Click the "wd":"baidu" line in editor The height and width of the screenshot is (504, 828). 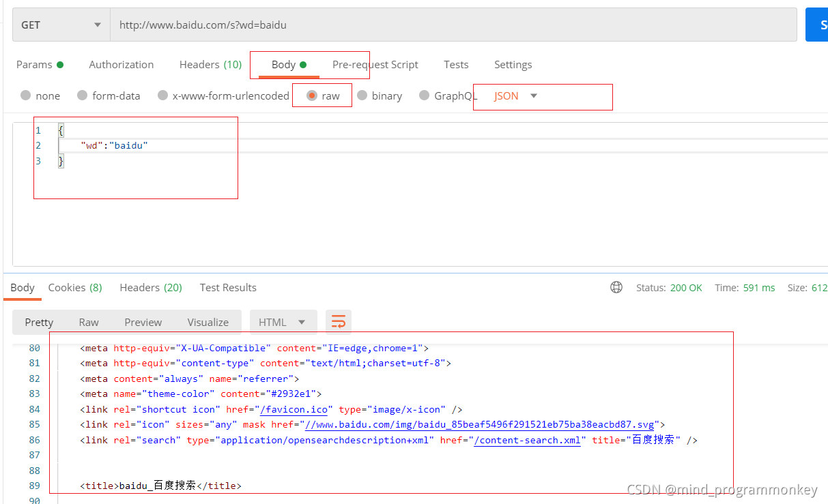(114, 145)
